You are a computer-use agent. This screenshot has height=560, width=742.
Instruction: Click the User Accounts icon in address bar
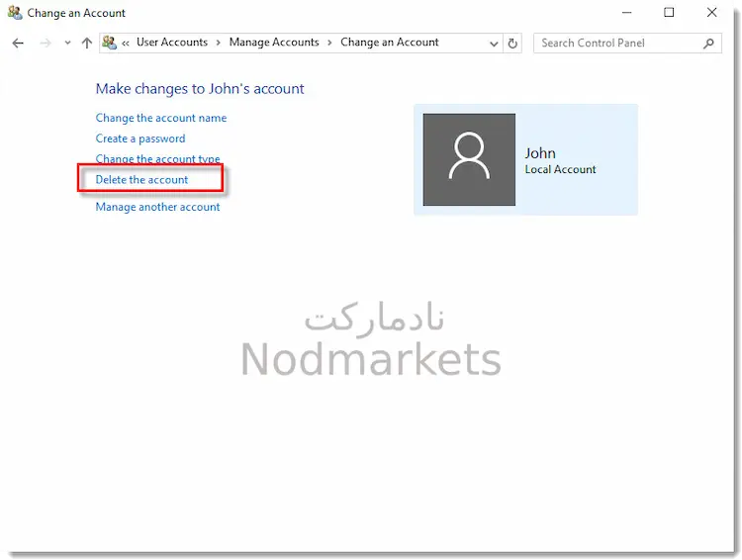(109, 43)
